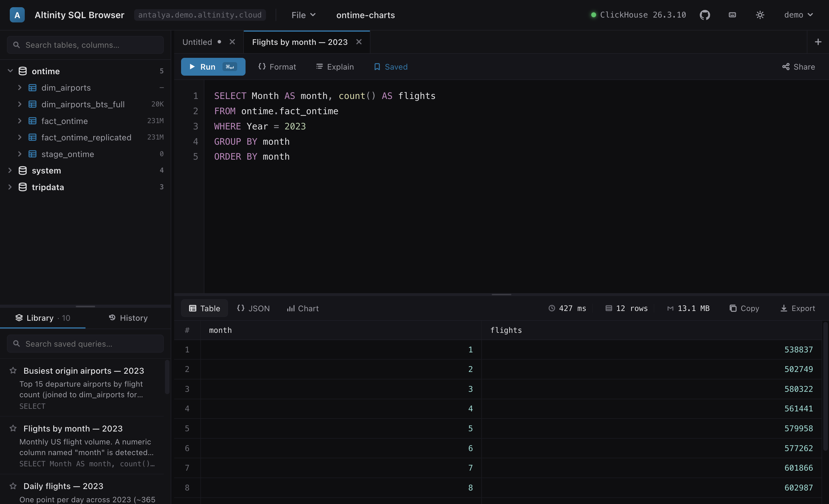Format the SQL query

pyautogui.click(x=277, y=66)
